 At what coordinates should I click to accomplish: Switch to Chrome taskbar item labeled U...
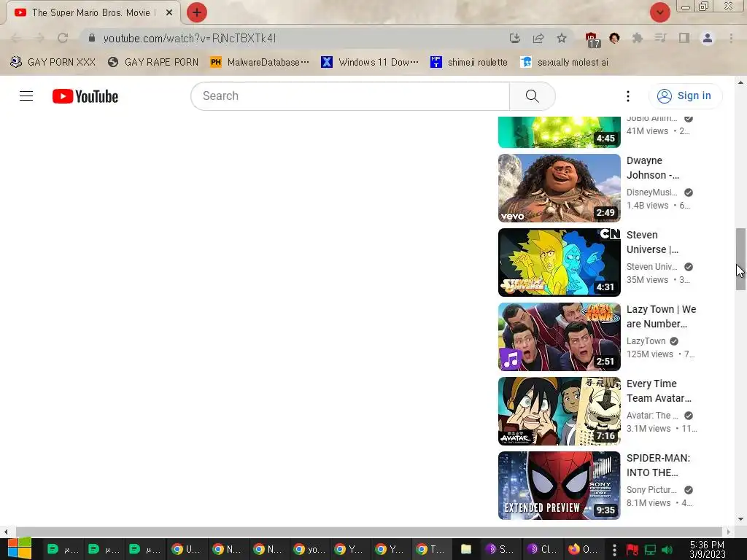click(x=186, y=549)
